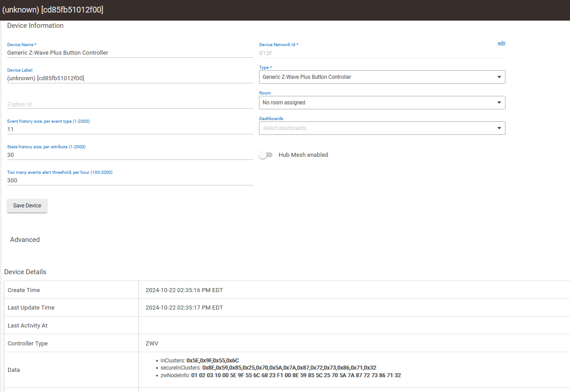
Task: Click the inClusters data entry
Action: point(200,360)
